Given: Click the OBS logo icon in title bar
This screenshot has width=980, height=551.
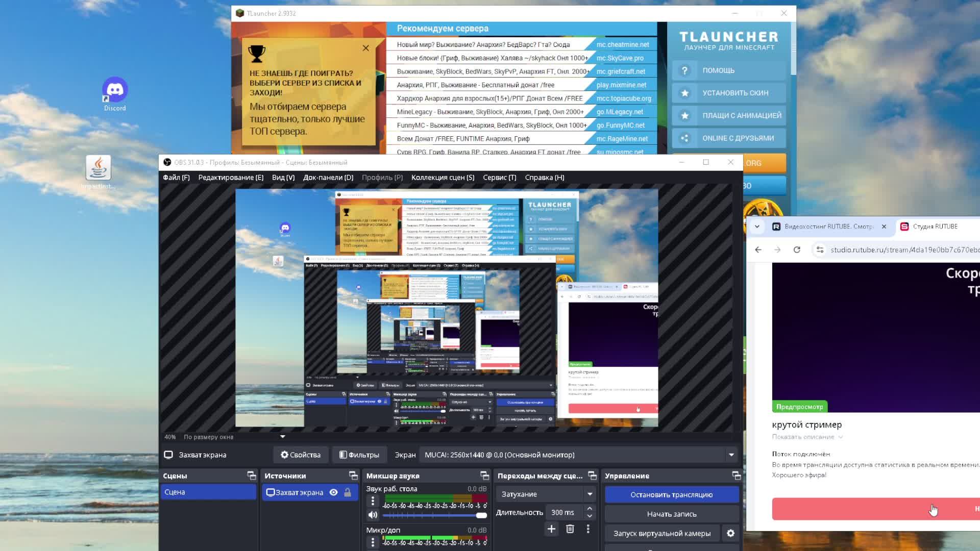Looking at the screenshot, I should (167, 162).
